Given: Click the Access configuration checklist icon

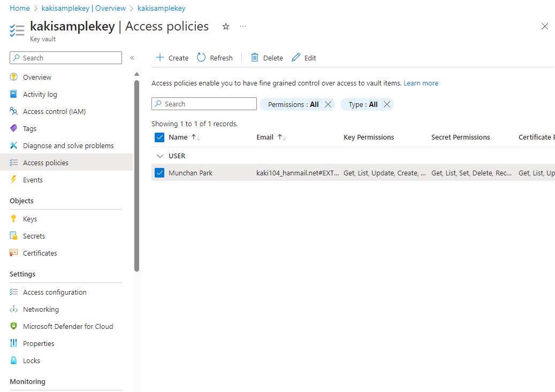Looking at the screenshot, I should (13, 292).
